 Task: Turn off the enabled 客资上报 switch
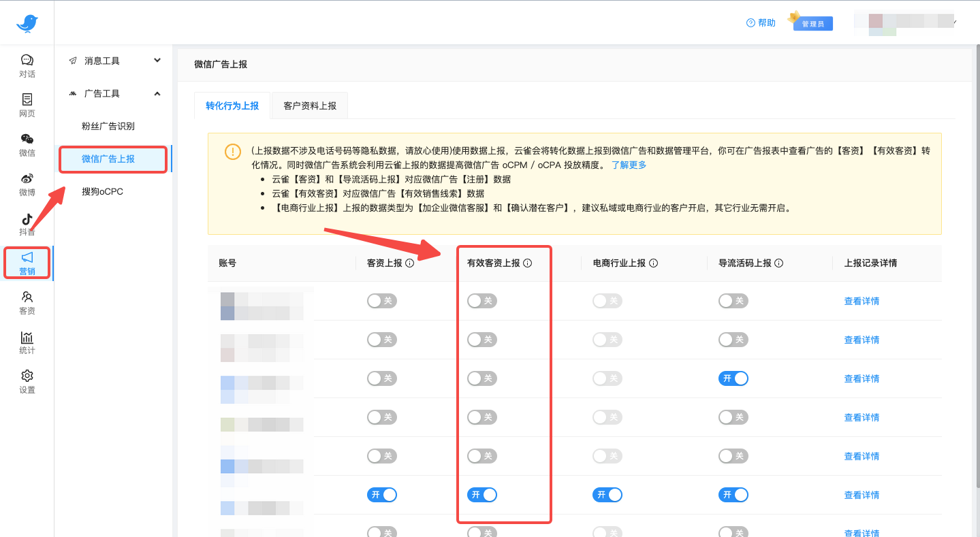point(382,495)
